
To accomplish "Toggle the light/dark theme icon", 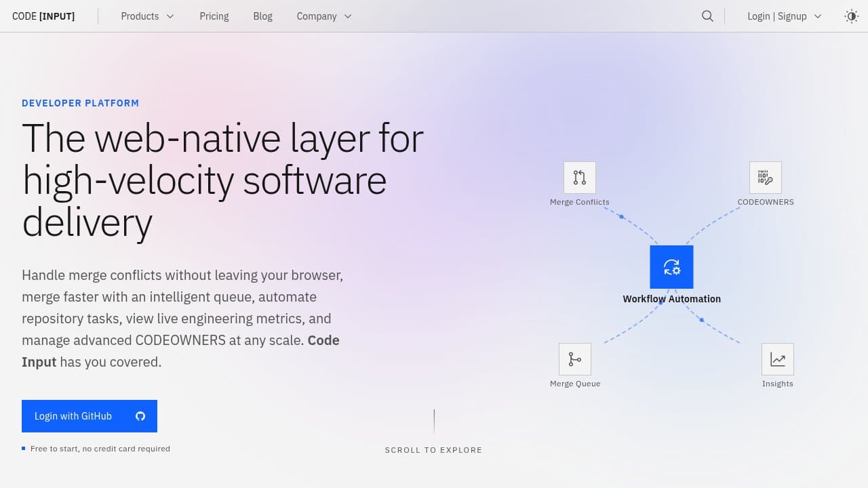I will tap(852, 16).
